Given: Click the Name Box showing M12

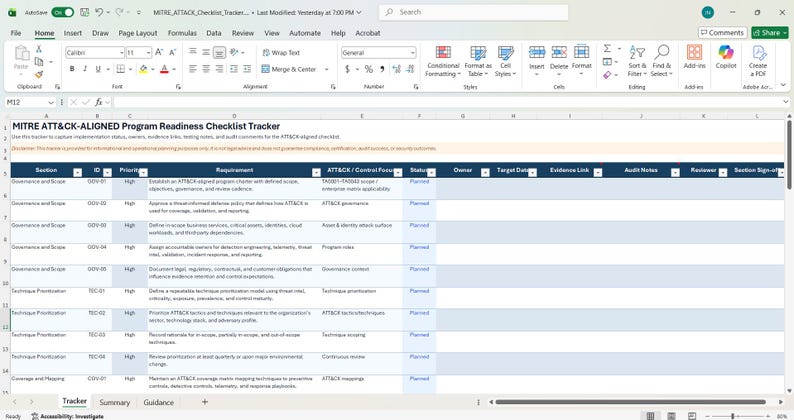Looking at the screenshot, I should pyautogui.click(x=29, y=102).
